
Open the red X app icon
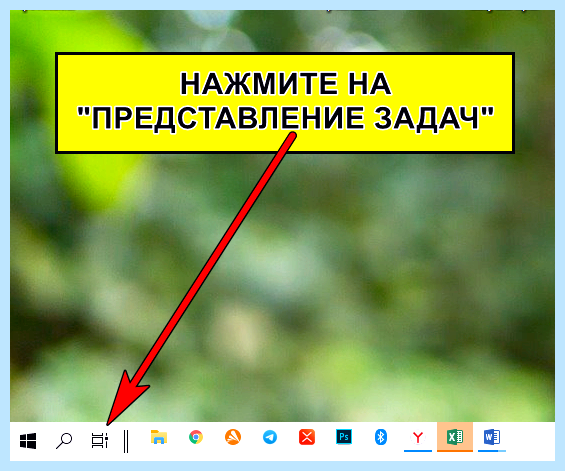click(x=307, y=437)
